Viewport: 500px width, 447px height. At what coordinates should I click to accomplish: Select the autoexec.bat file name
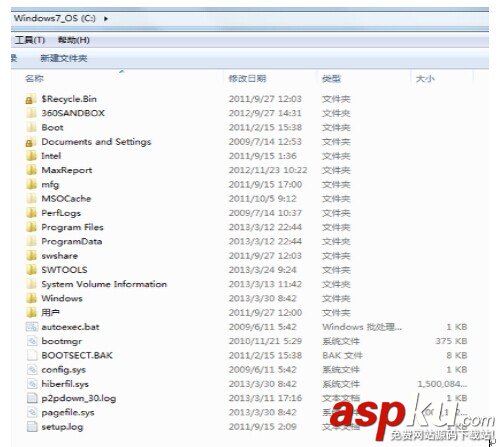(70, 327)
